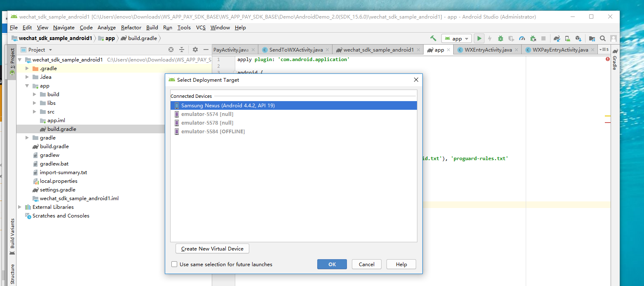Viewport: 644px width, 286px height.
Task: Show the hidden editor tabs list
Action: 604,50
